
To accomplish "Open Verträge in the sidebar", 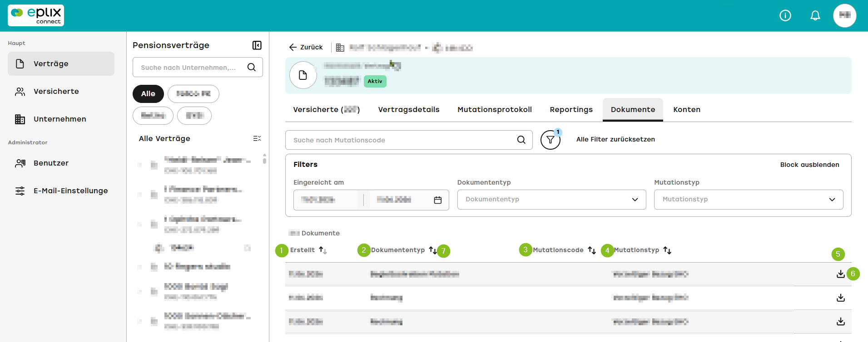I will click(61, 64).
